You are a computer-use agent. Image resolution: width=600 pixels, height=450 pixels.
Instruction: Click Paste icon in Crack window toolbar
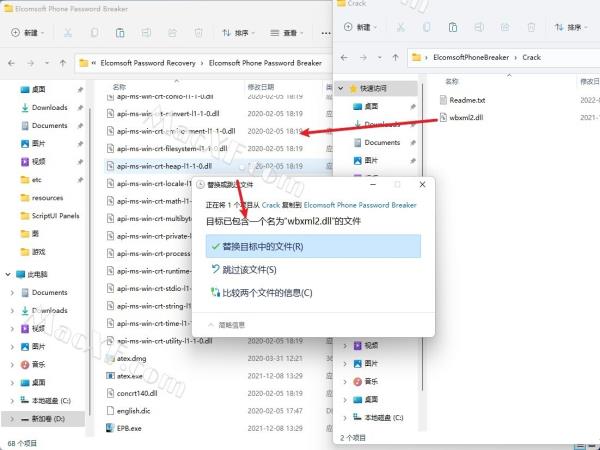coord(453,27)
